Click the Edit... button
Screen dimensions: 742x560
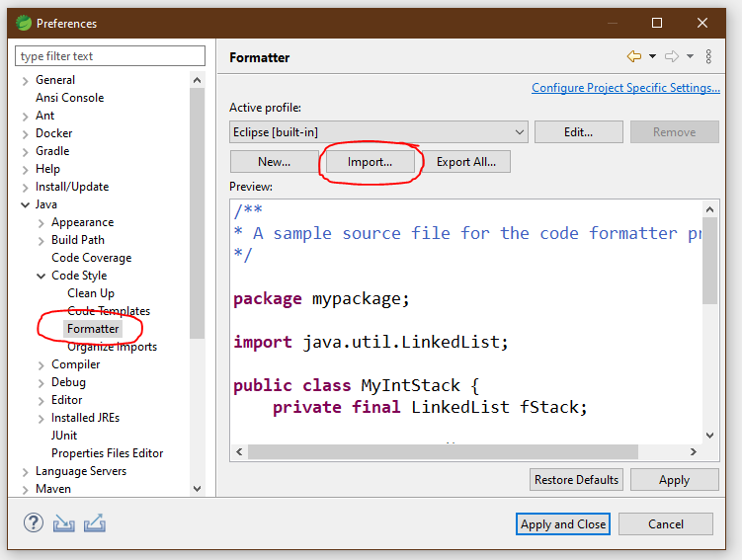(x=578, y=132)
